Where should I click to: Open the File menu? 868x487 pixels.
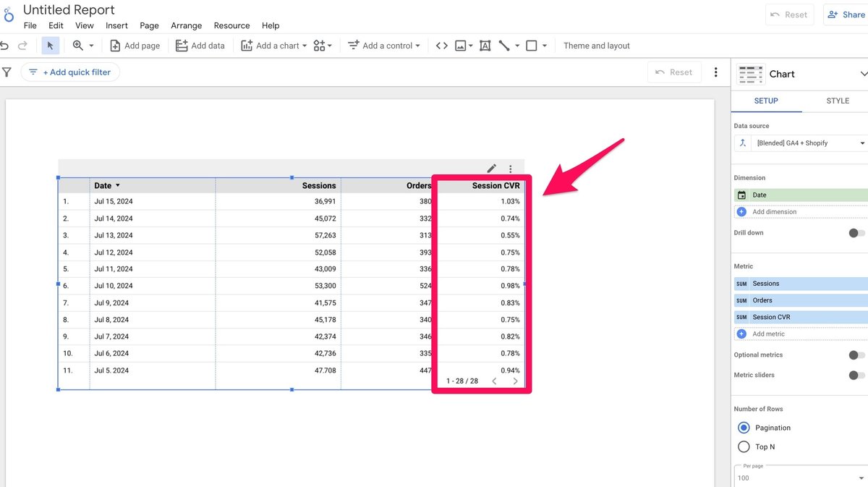(x=30, y=25)
